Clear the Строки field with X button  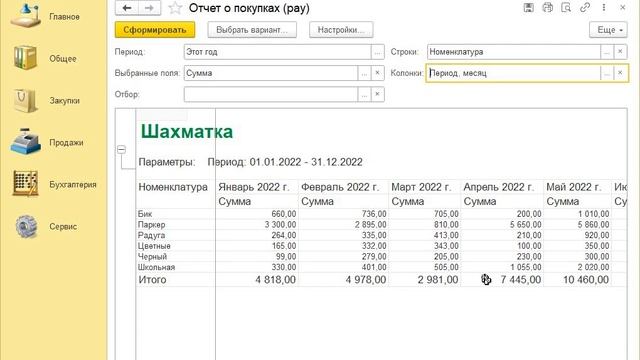point(620,52)
